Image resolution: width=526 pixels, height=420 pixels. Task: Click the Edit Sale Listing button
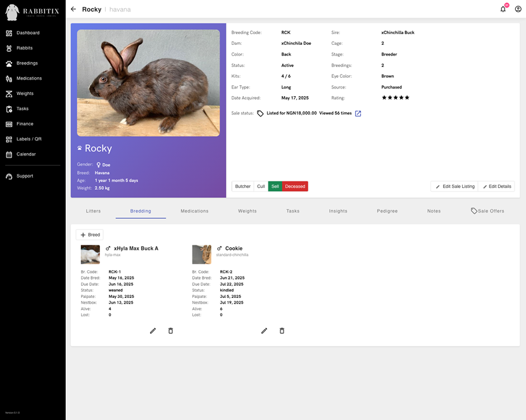coord(456,186)
